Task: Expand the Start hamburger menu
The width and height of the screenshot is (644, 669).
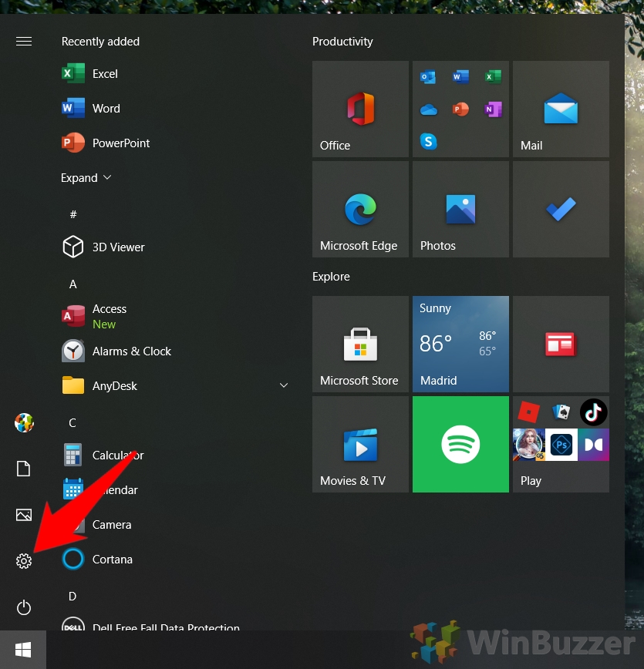Action: (x=24, y=42)
